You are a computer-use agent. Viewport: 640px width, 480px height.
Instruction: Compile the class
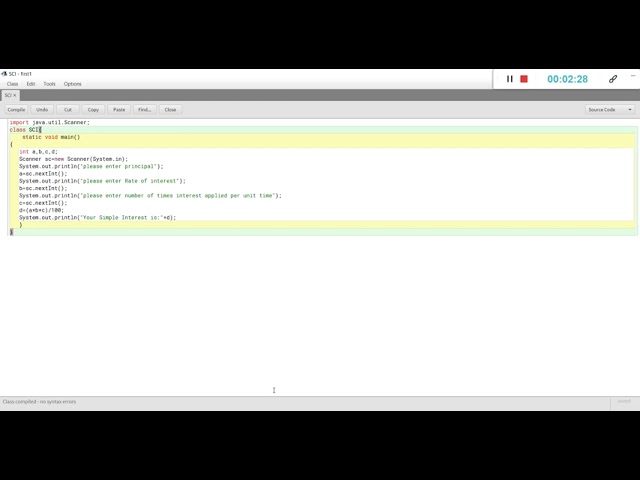point(16,110)
